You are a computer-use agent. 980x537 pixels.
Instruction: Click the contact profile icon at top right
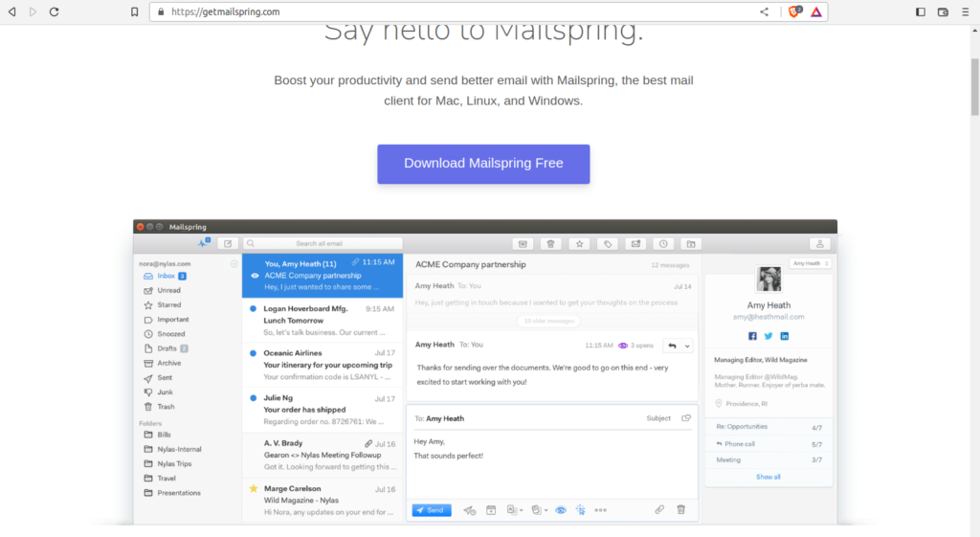[820, 244]
